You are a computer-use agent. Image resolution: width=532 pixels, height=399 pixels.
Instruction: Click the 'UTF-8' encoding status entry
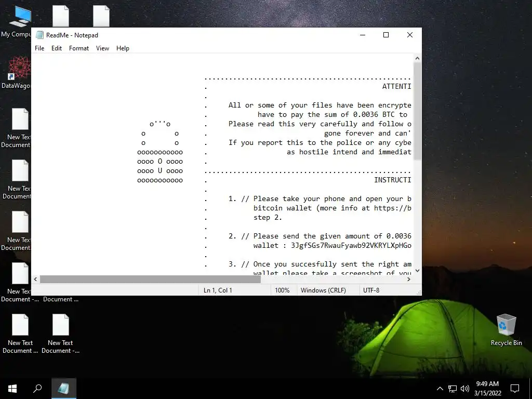371,290
